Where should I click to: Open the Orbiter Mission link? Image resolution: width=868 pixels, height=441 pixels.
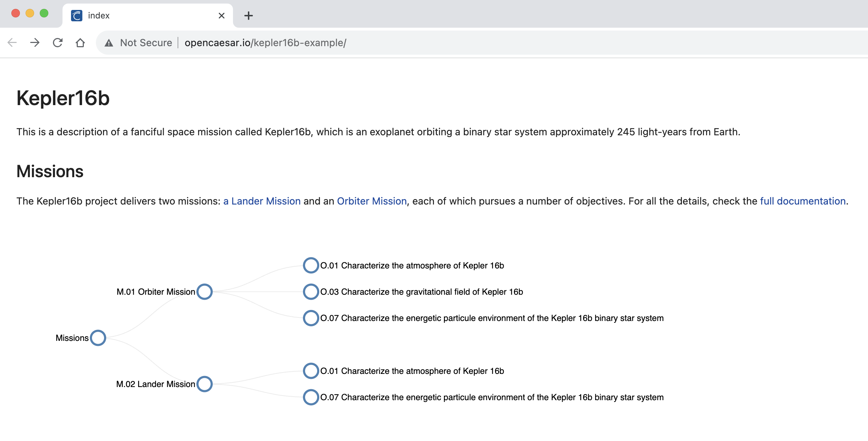[x=372, y=201]
